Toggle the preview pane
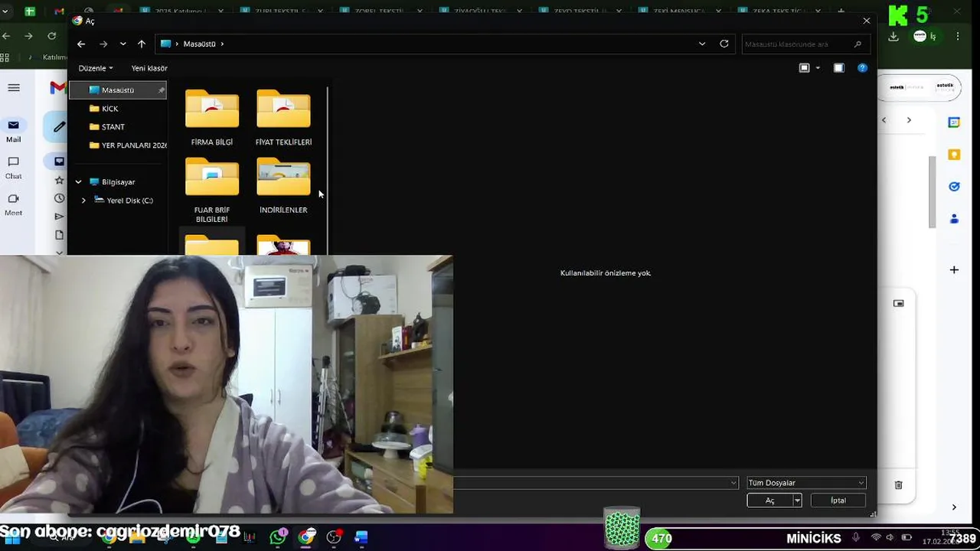The width and height of the screenshot is (980, 551). pyautogui.click(x=839, y=68)
